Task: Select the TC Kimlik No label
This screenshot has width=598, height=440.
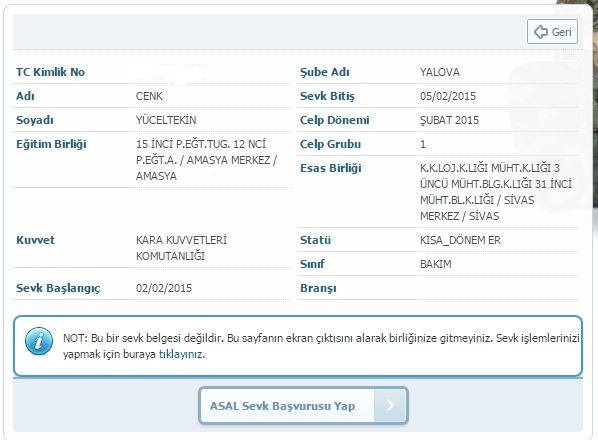Action: (50, 72)
